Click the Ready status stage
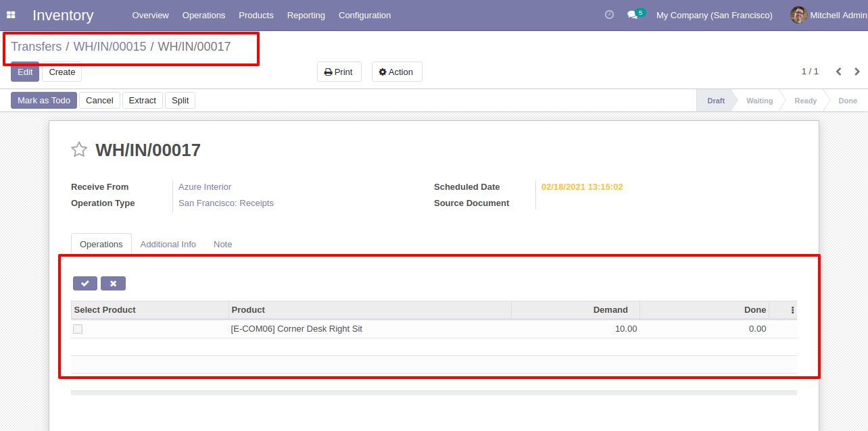The height and width of the screenshot is (431, 868). pyautogui.click(x=805, y=101)
